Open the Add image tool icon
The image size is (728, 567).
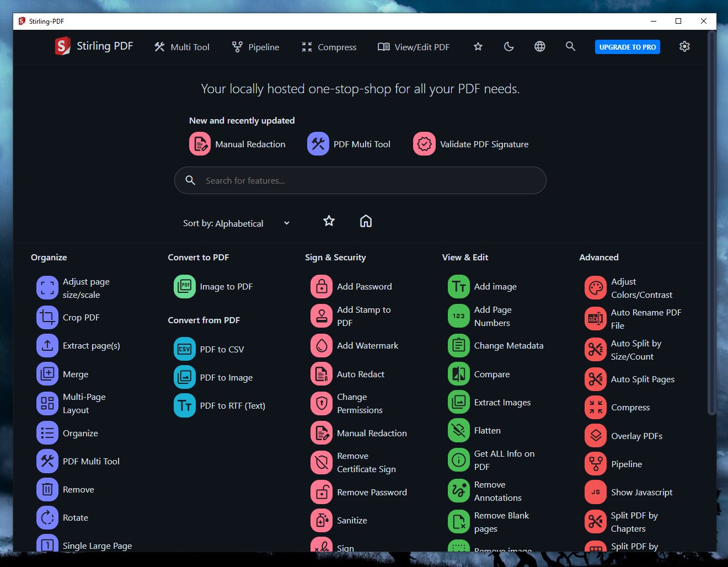pyautogui.click(x=459, y=286)
